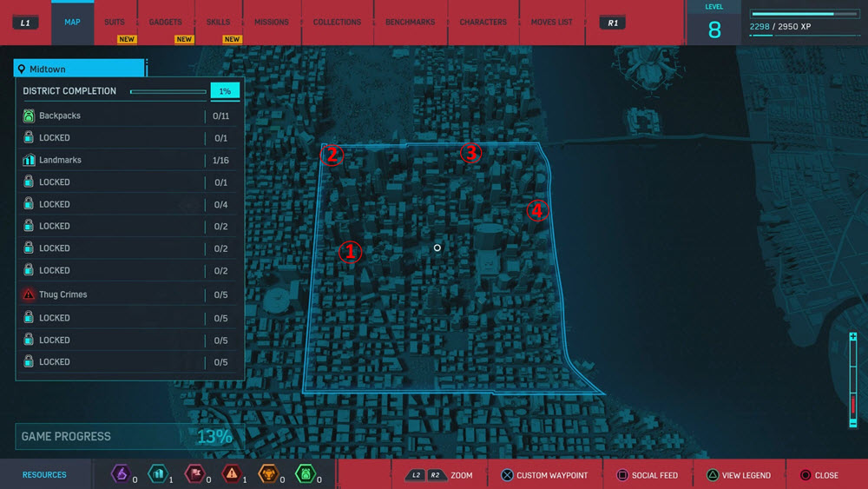Click the Landmarks row label
Image resolution: width=868 pixels, height=489 pixels.
click(60, 160)
